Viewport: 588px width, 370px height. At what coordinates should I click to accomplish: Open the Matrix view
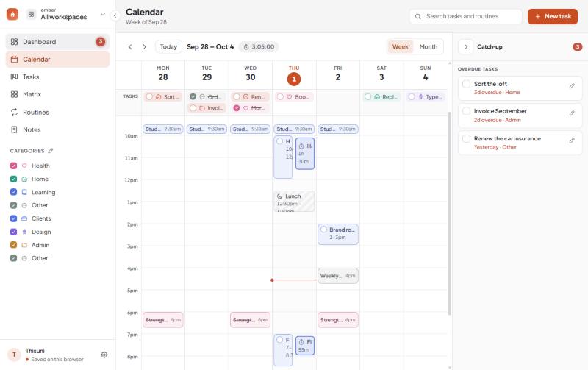coord(57,95)
